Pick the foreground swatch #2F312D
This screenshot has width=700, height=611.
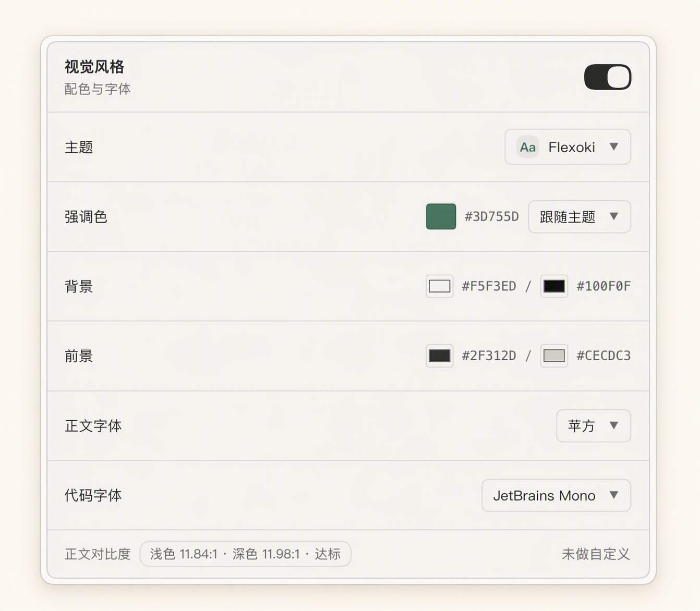tap(439, 356)
